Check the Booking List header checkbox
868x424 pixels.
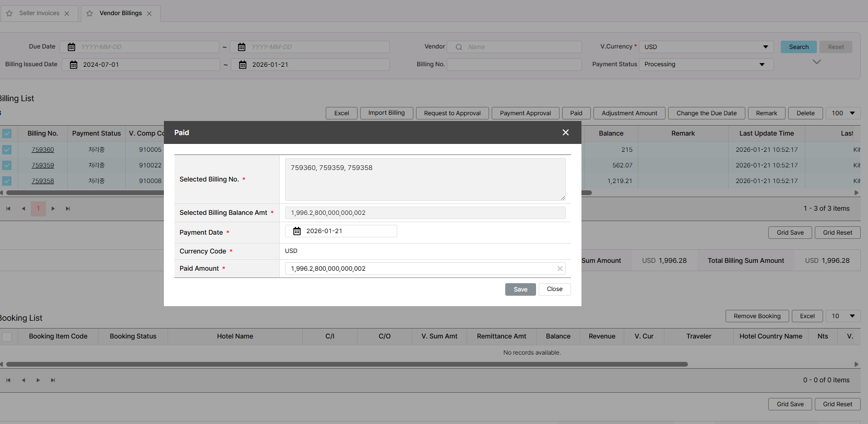[7, 337]
